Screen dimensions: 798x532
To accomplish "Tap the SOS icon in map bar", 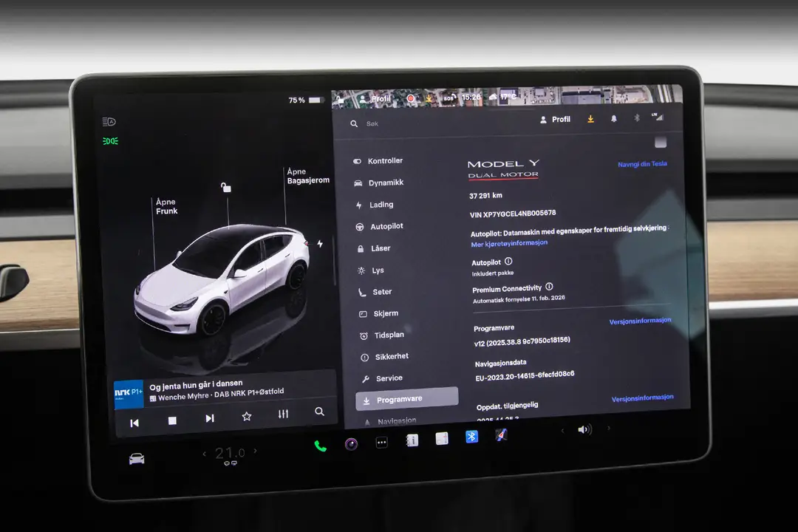I will coord(449,98).
